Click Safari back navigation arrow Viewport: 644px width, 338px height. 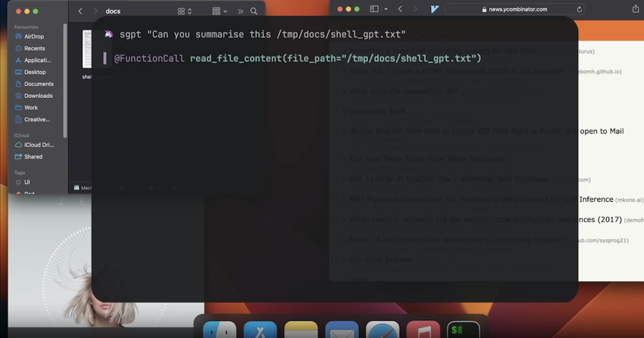400,9
